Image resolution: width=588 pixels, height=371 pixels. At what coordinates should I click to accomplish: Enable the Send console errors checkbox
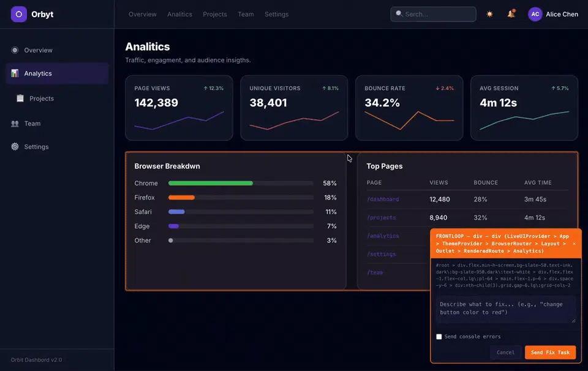pos(439,337)
